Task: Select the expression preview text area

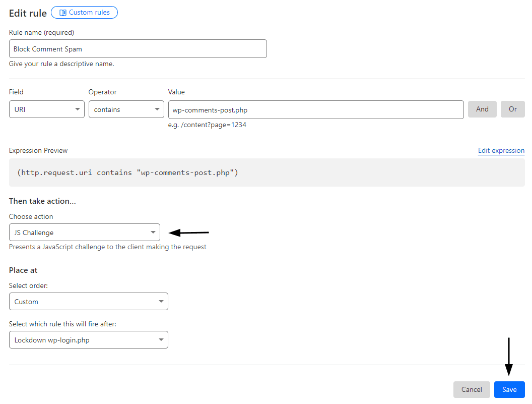Action: pyautogui.click(x=266, y=172)
